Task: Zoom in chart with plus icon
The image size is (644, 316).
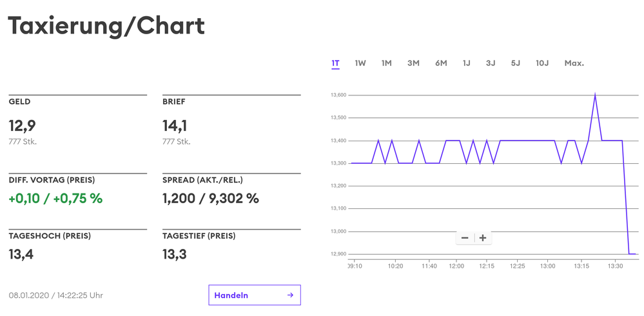Action: pos(483,238)
